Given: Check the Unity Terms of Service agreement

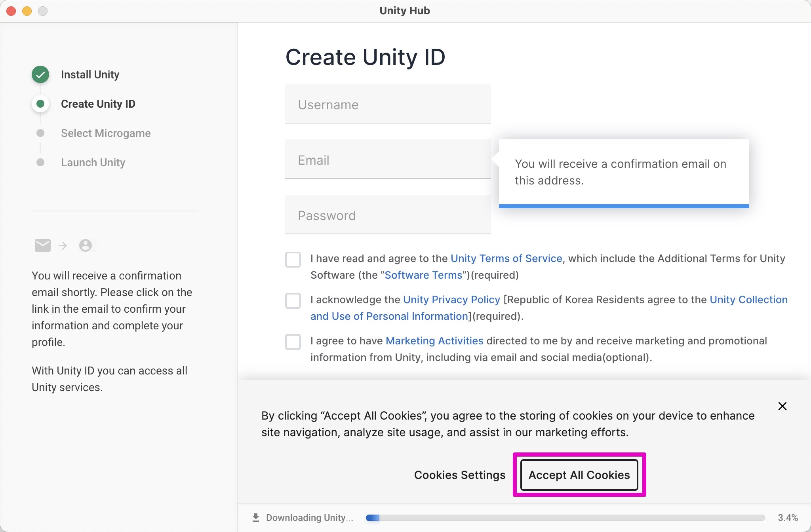Looking at the screenshot, I should pos(293,260).
